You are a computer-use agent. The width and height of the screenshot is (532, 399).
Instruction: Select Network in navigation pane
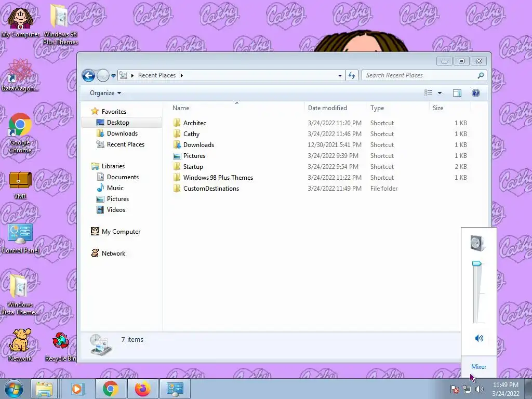point(108,253)
